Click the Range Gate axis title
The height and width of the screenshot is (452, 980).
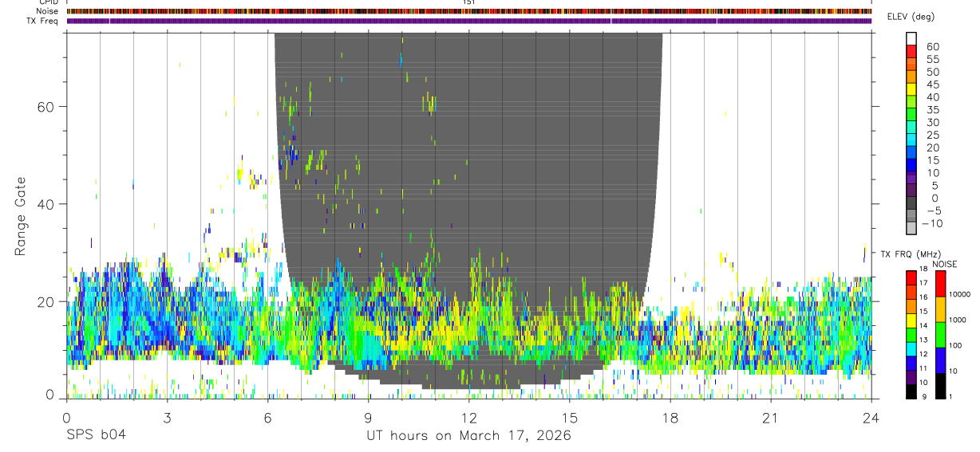(20, 216)
